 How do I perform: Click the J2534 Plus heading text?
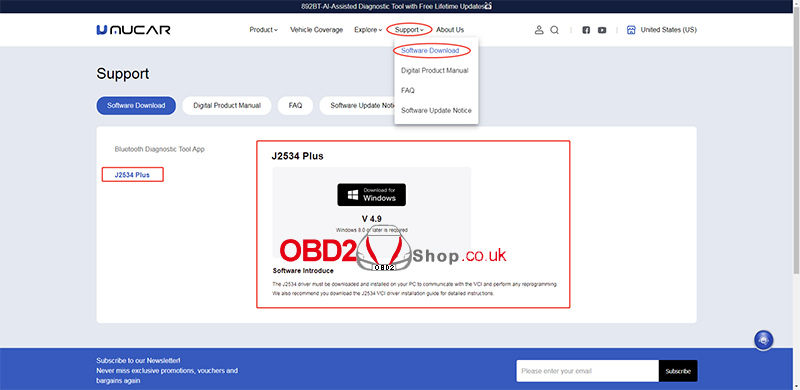pos(297,156)
